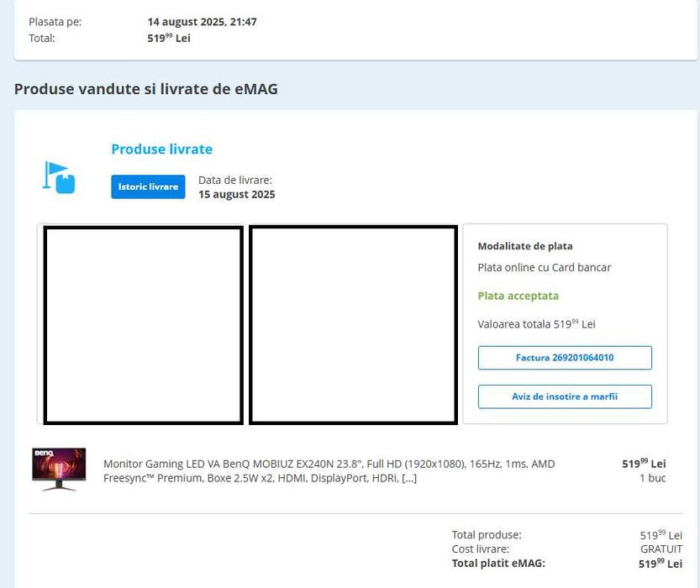Screen dimensions: 700x588
Task: Click the Valoarea totala 519 Lei text
Action: coord(536,324)
